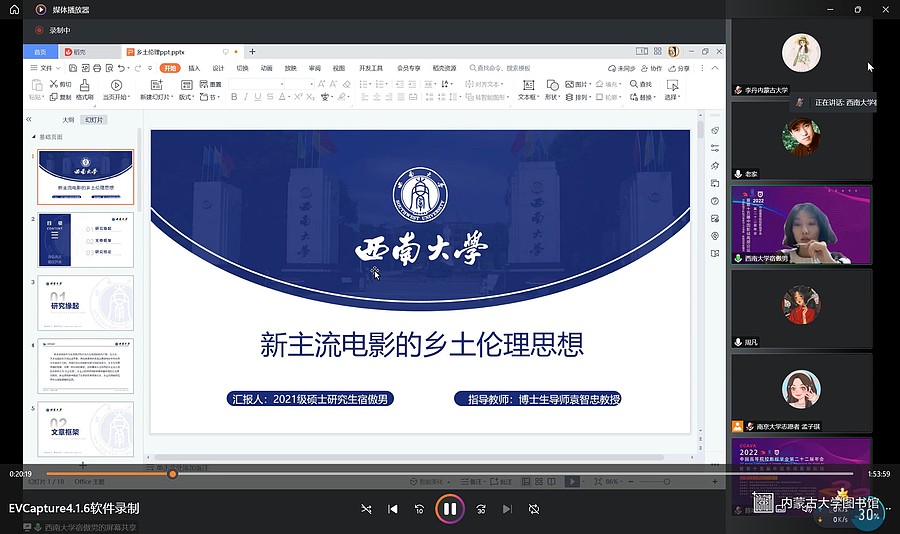Screen dimensions: 900x534
Task: Toggle strikethrough formatting
Action: [270, 97]
